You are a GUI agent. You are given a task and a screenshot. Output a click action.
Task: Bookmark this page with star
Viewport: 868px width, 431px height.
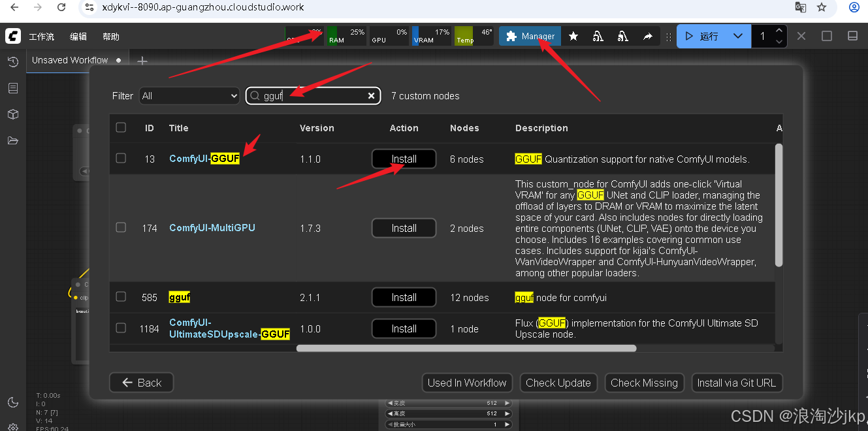point(822,7)
